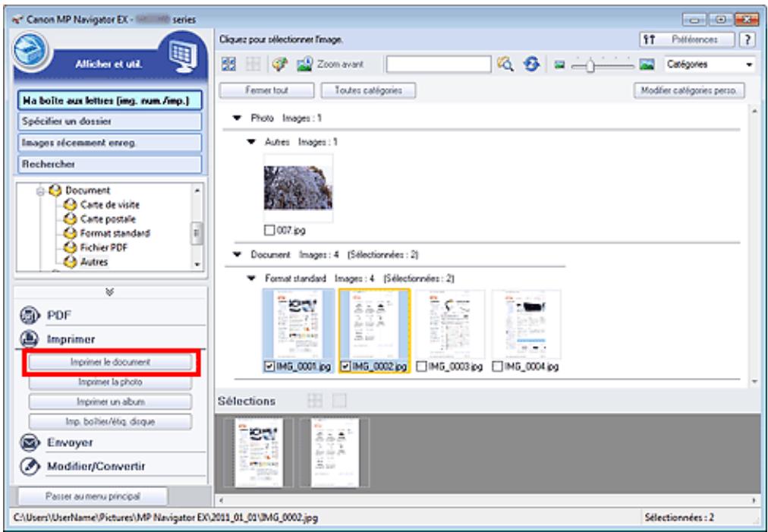Screen dimensions: 768x532
Task: Click the View & Use monitor icon
Action: (183, 55)
